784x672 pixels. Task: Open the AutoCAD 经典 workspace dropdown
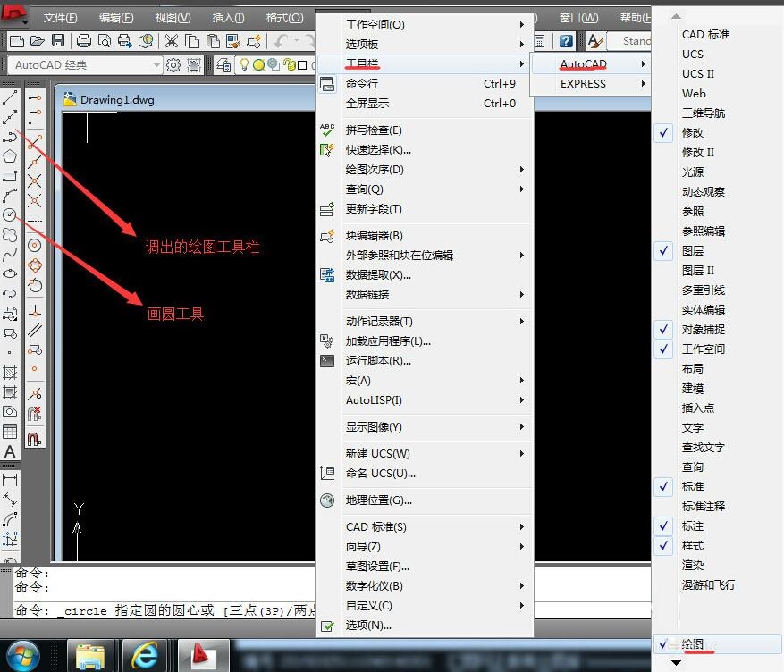click(156, 65)
